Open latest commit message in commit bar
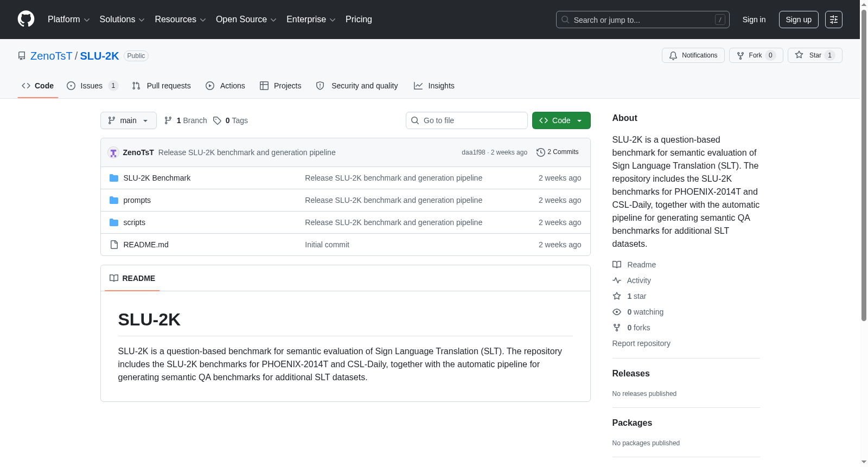This screenshot has height=467, width=868. [247, 152]
